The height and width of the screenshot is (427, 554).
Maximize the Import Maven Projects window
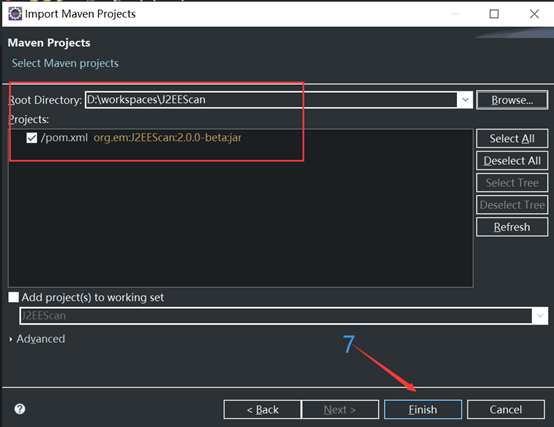(494, 14)
